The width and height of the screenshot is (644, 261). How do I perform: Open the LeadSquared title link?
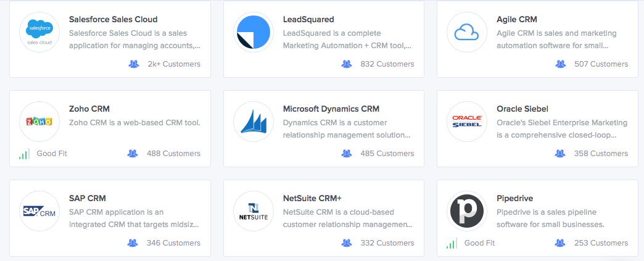[x=308, y=19]
